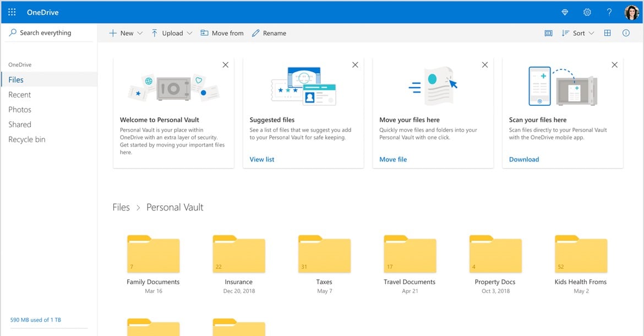The image size is (644, 336).
Task: Expand the Upload dropdown menu
Action: click(172, 33)
